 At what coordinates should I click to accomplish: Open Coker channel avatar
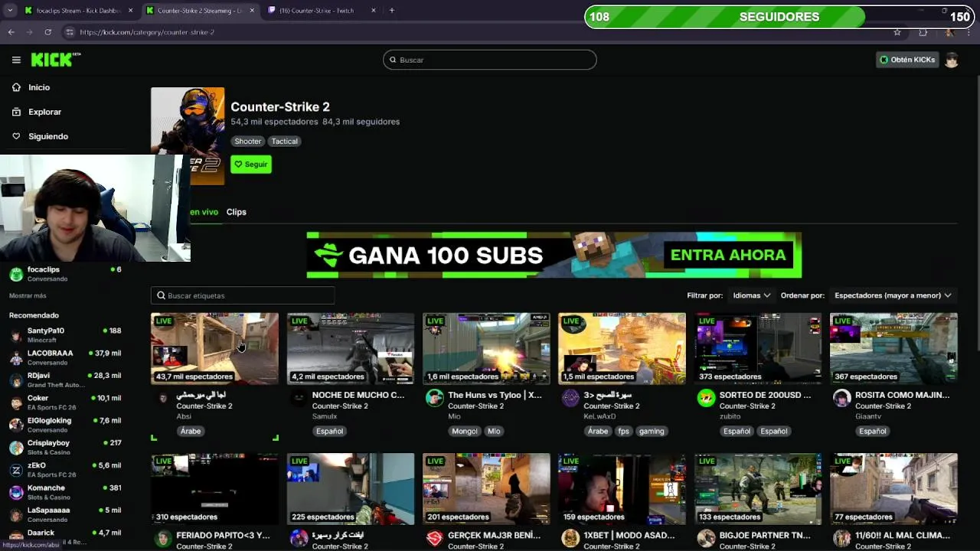[16, 403]
